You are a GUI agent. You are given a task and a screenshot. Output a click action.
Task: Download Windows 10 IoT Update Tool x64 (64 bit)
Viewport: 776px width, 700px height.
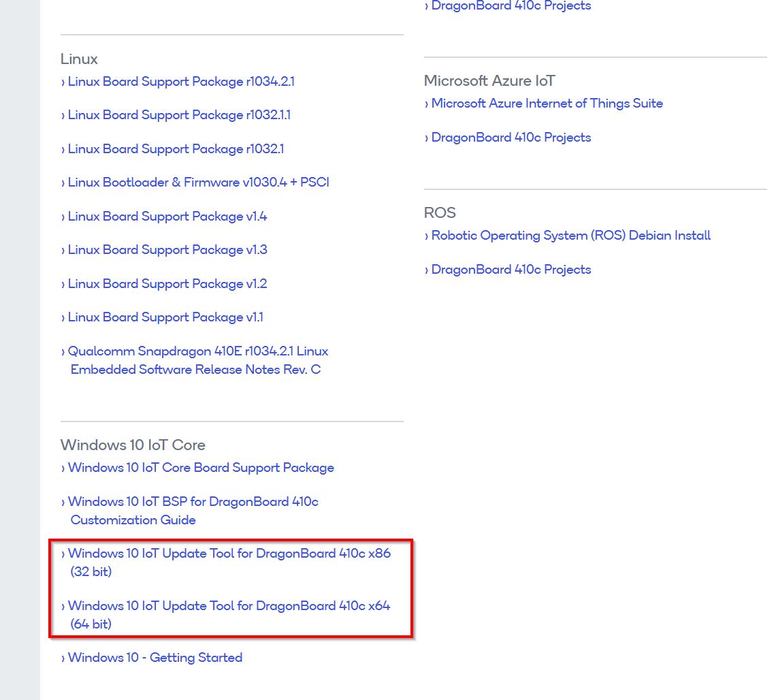click(x=229, y=615)
